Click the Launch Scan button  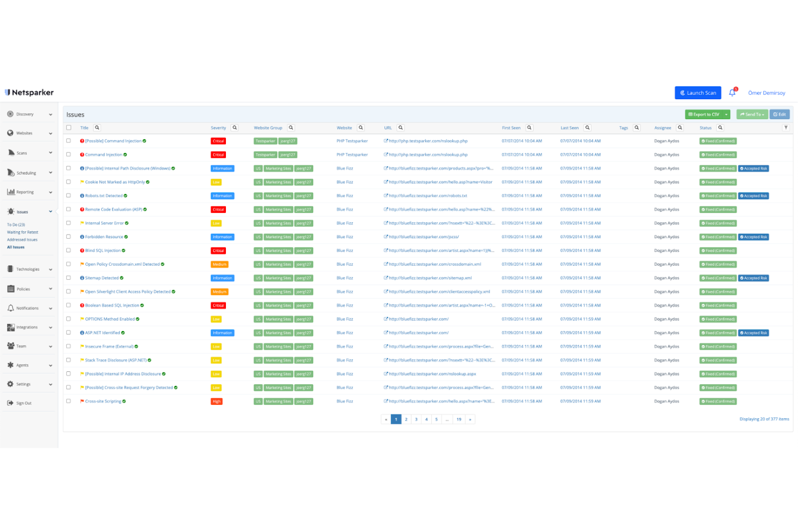pyautogui.click(x=698, y=92)
